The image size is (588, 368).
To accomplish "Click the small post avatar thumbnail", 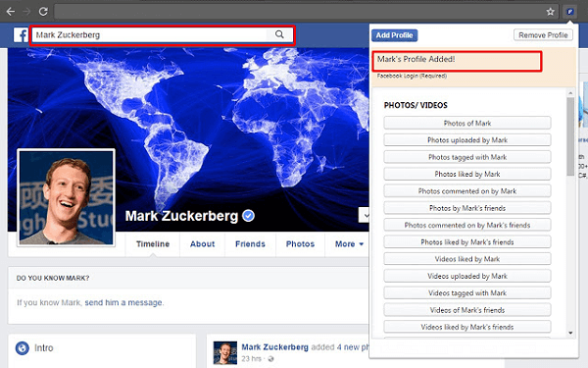I will 225,352.
